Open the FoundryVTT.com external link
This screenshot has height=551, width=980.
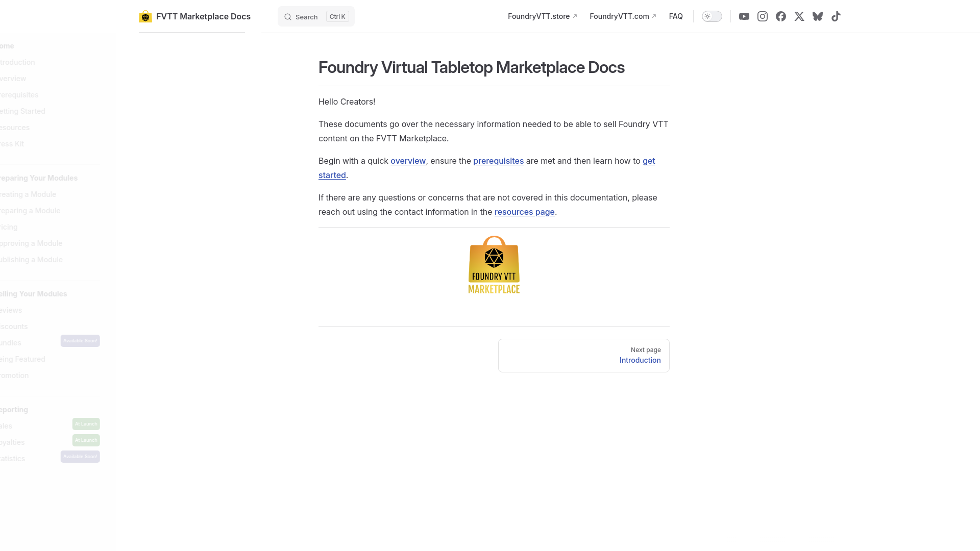623,16
